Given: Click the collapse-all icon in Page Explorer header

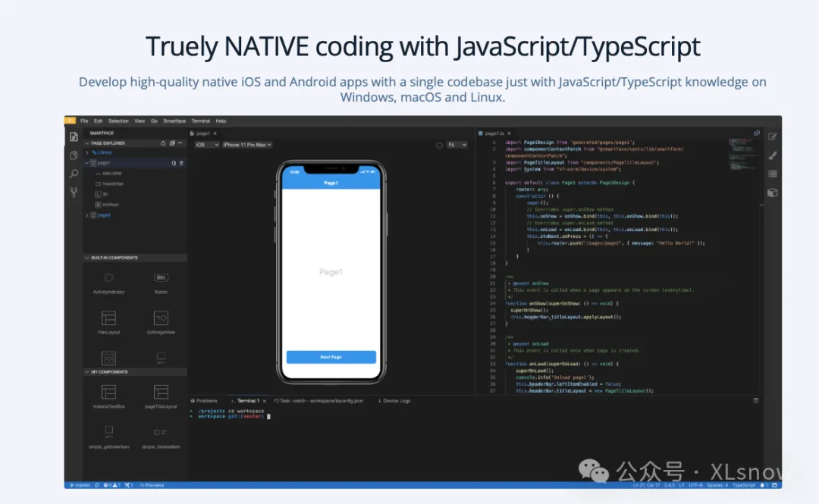Looking at the screenshot, I should (x=172, y=143).
